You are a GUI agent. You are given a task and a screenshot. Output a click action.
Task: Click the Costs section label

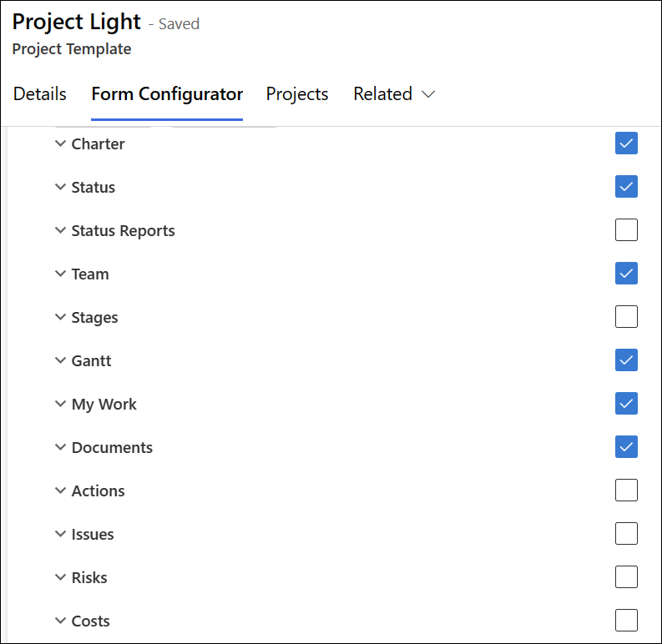point(91,621)
